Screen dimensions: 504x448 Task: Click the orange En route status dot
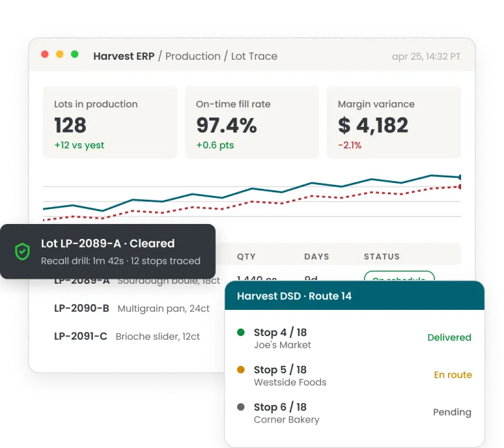(241, 370)
